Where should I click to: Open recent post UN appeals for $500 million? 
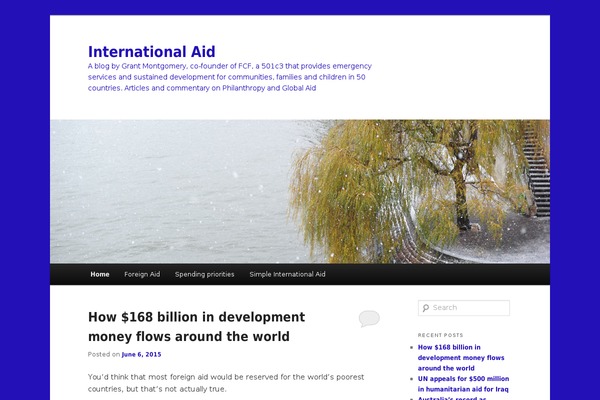point(463,384)
